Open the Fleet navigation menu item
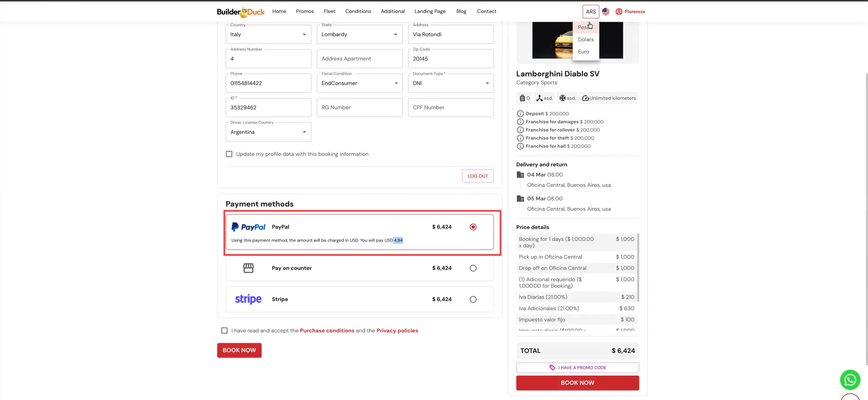 329,11
